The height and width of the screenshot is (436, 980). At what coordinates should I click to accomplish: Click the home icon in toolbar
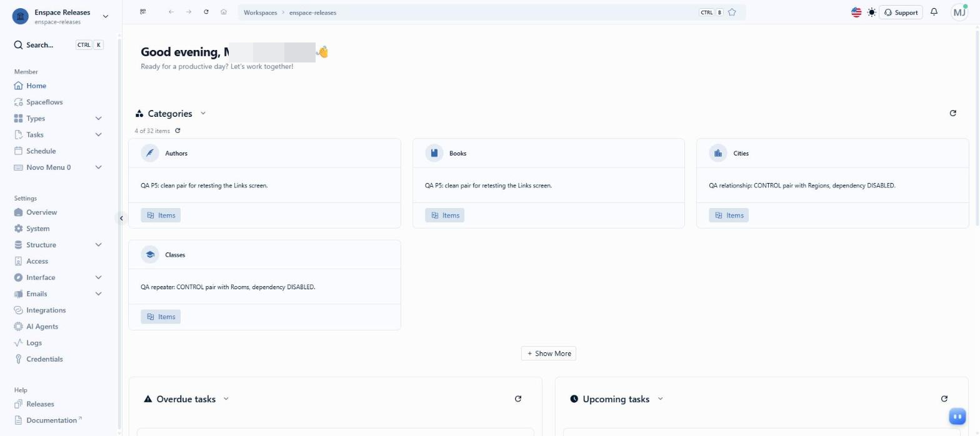224,12
